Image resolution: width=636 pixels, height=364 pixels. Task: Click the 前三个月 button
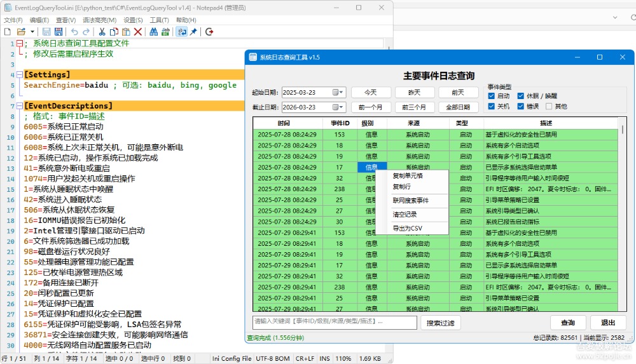413,107
